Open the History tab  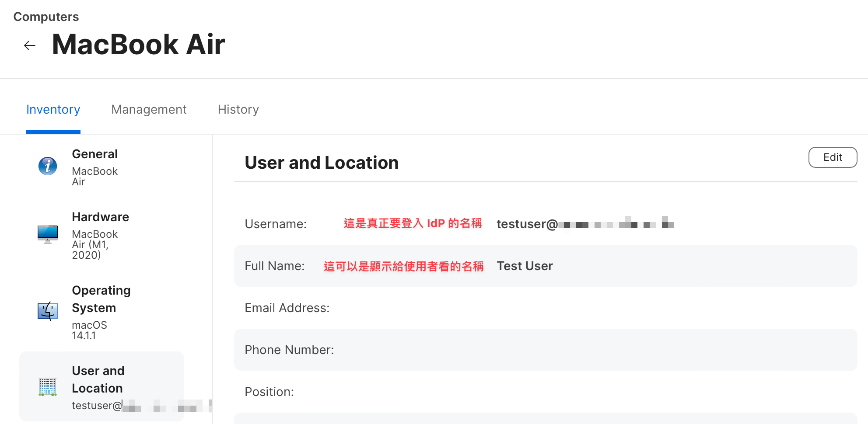tap(238, 109)
